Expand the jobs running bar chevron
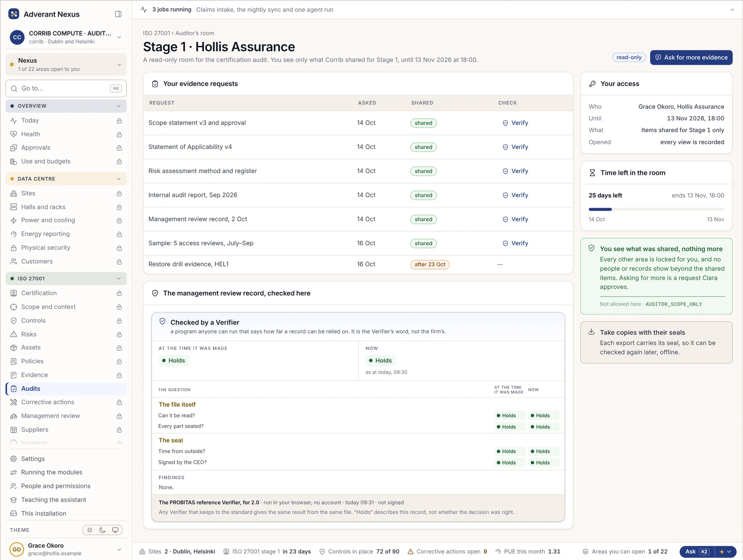Viewport: 743px width, 560px height. [x=732, y=10]
